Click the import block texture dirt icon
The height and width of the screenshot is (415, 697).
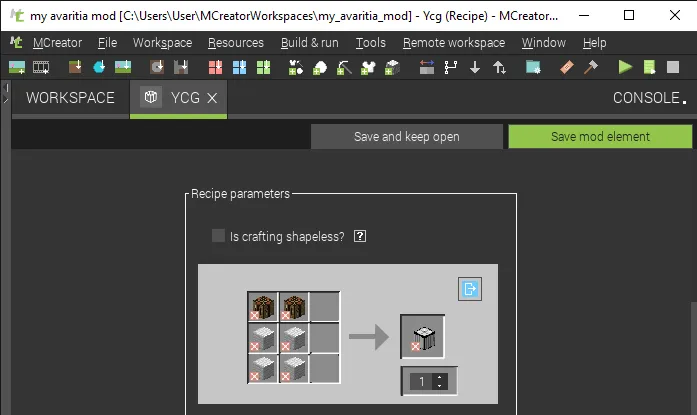click(x=75, y=68)
